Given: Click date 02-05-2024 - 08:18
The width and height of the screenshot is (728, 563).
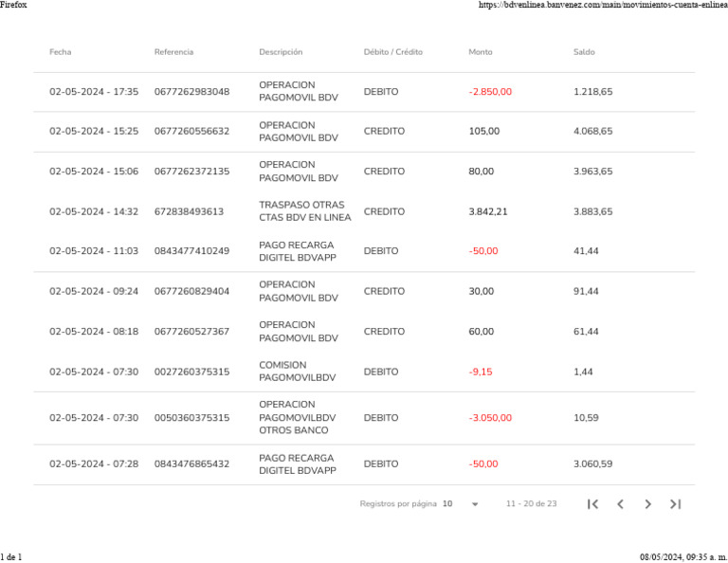Looking at the screenshot, I should point(94,332).
